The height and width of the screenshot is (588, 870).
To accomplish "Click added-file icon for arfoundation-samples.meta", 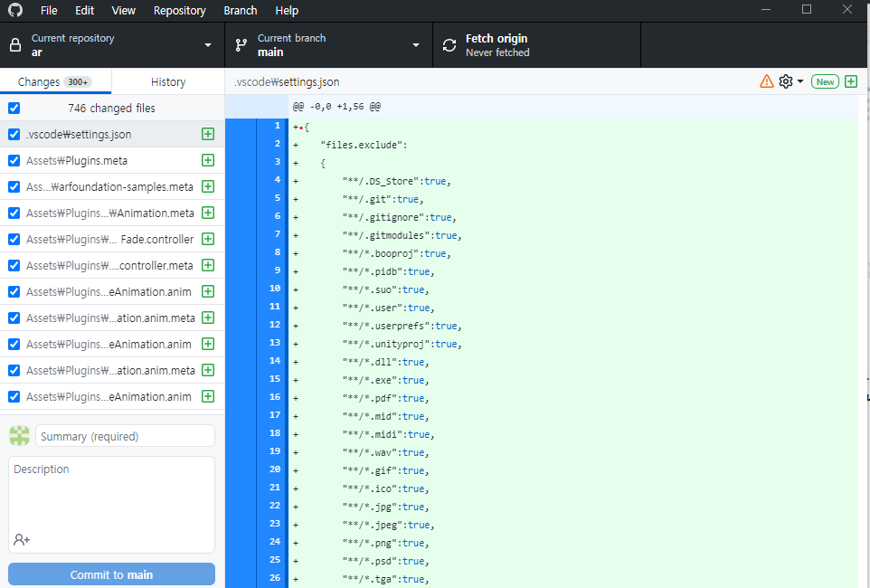I will pyautogui.click(x=208, y=186).
